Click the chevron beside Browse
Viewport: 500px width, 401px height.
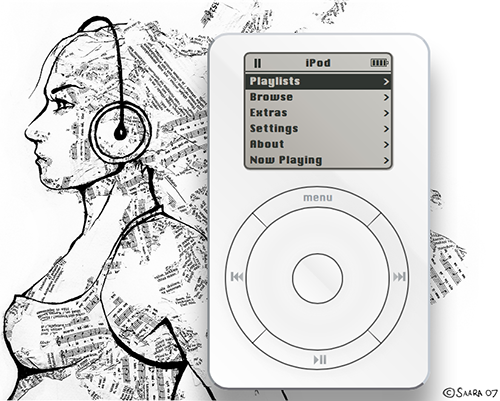(386, 97)
